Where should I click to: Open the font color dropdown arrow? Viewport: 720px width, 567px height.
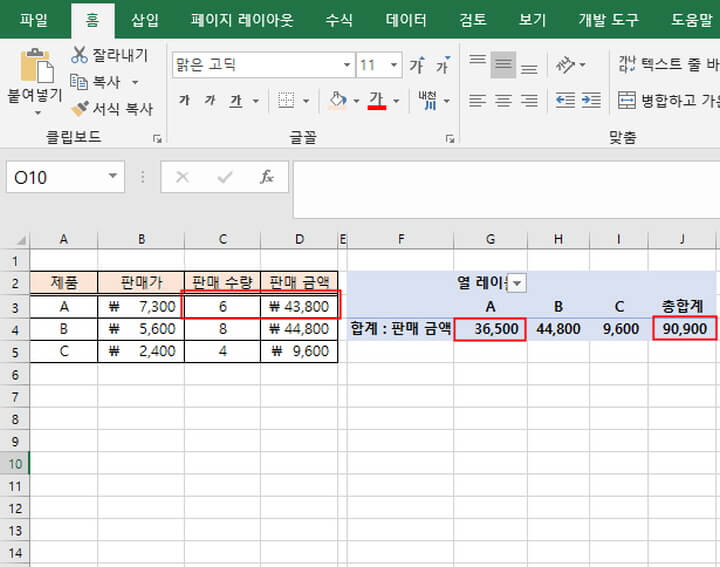click(396, 101)
